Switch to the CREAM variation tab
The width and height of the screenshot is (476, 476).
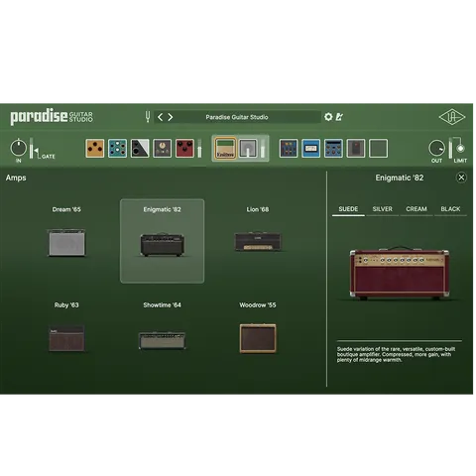coord(416,209)
